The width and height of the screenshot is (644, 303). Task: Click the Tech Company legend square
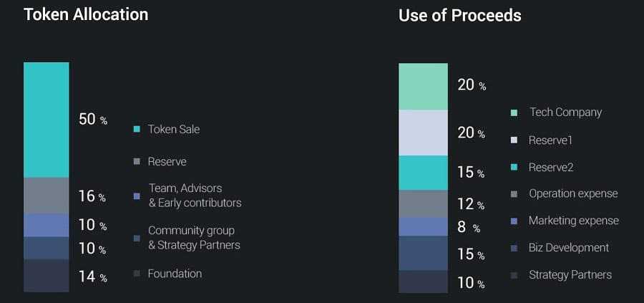(514, 113)
